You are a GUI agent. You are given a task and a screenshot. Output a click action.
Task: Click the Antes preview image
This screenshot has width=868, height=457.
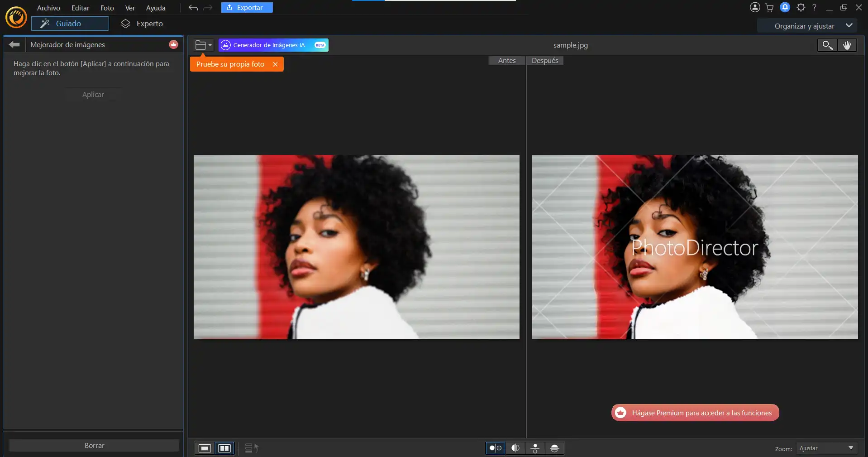(x=357, y=247)
